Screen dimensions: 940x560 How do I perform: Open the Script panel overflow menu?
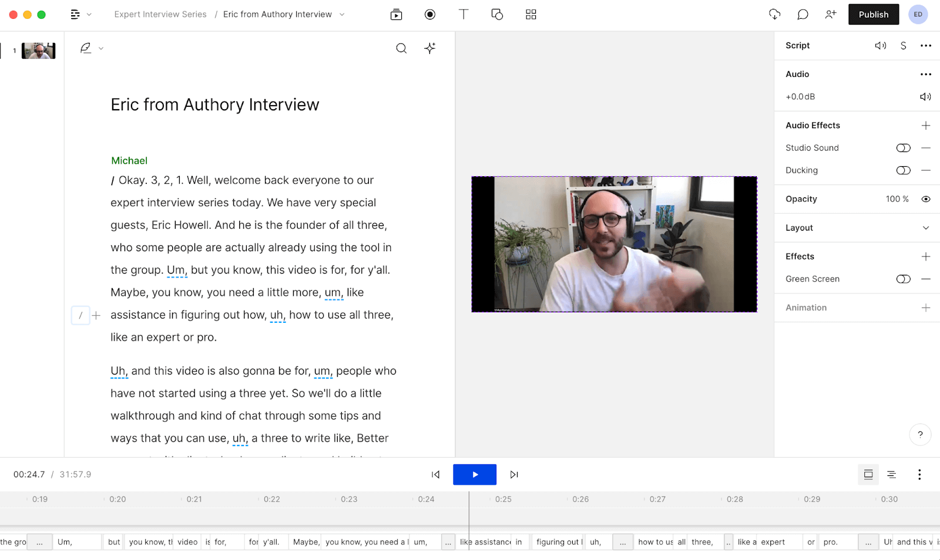[x=926, y=45]
